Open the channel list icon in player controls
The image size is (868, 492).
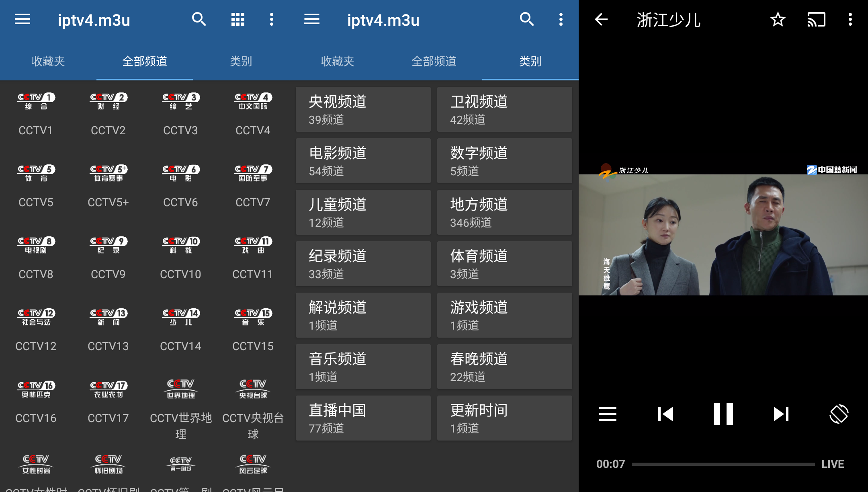(x=607, y=414)
